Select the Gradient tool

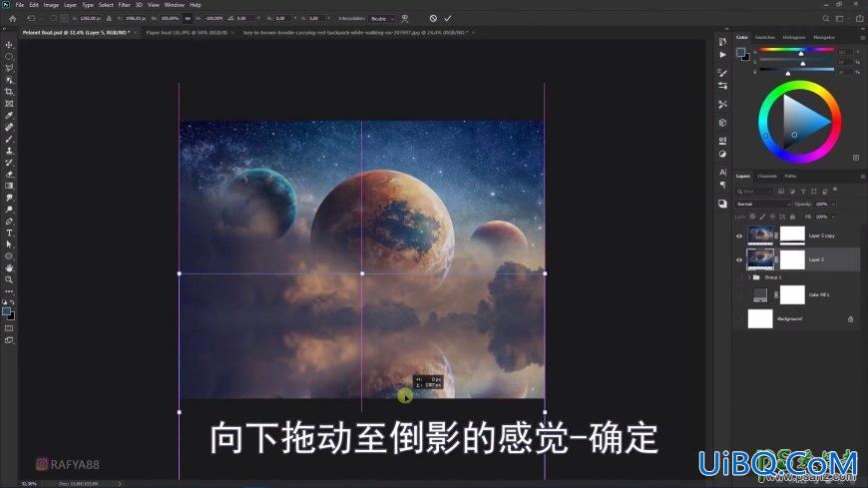pos(9,186)
